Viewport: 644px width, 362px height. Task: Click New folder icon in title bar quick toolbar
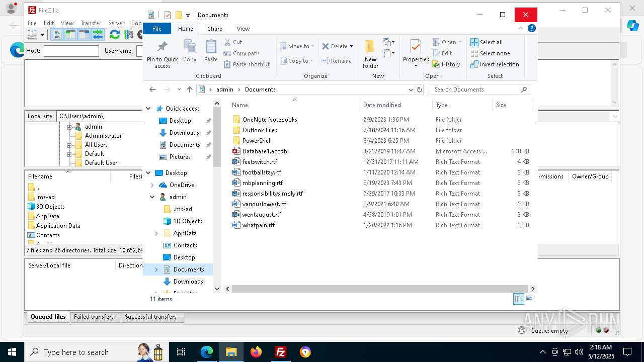(x=178, y=15)
